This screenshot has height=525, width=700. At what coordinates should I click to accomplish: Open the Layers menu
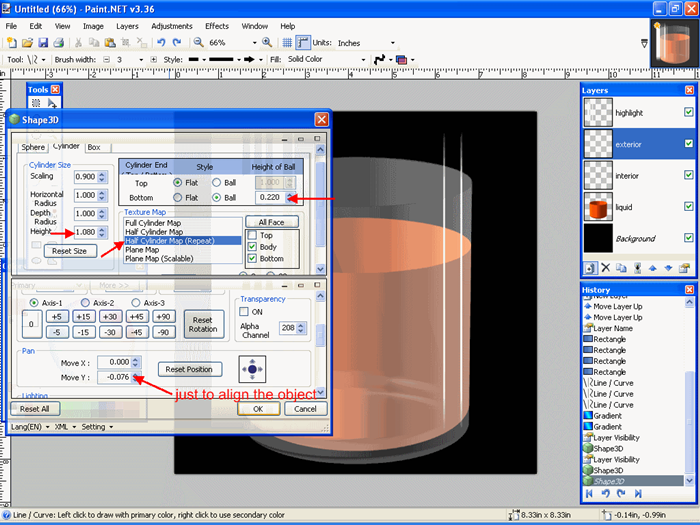click(x=127, y=26)
